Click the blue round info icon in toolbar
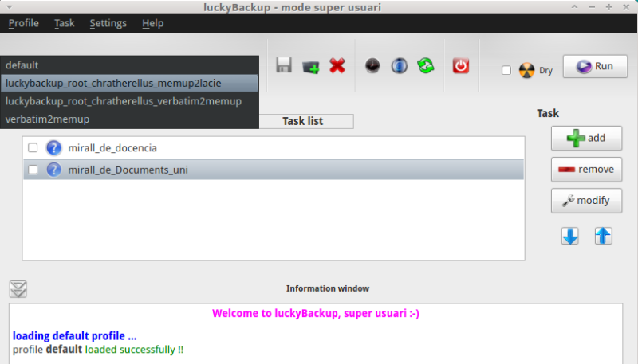638x364 pixels. click(x=399, y=66)
